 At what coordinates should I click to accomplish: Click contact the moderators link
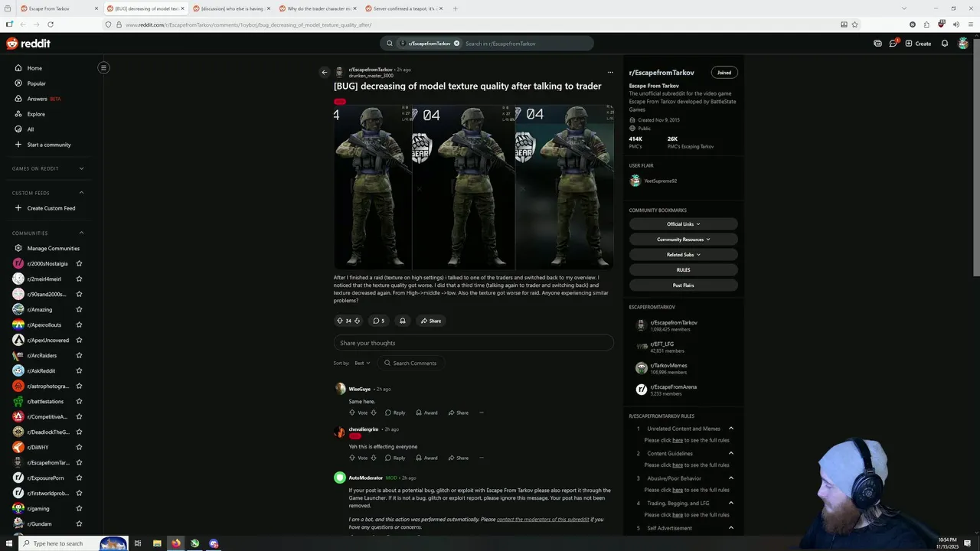click(x=543, y=520)
